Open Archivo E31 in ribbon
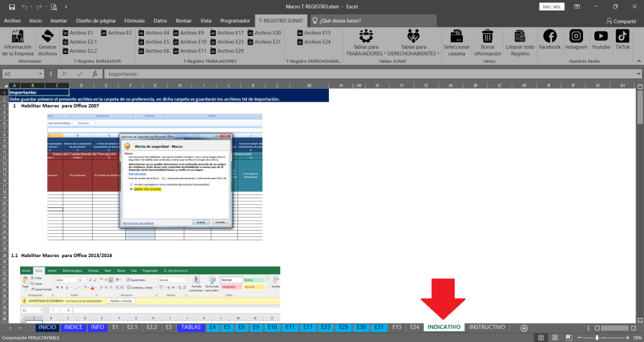644x342 pixels. (x=265, y=42)
